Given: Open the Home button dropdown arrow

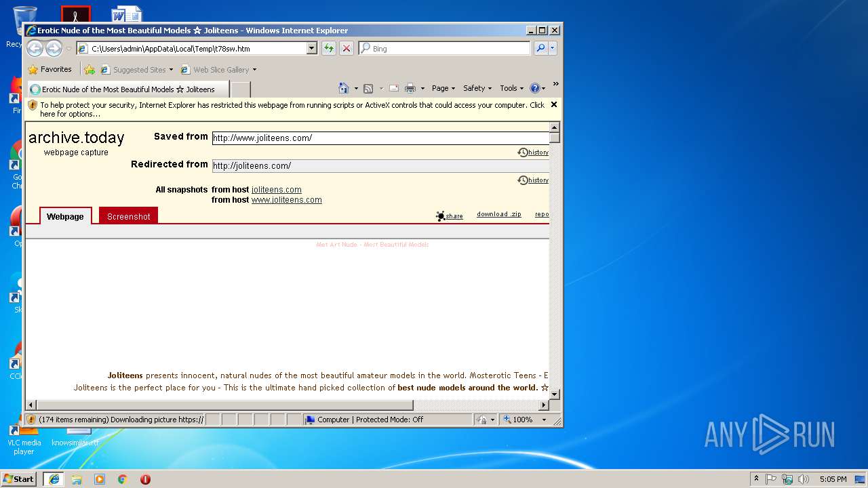Looking at the screenshot, I should 356,88.
